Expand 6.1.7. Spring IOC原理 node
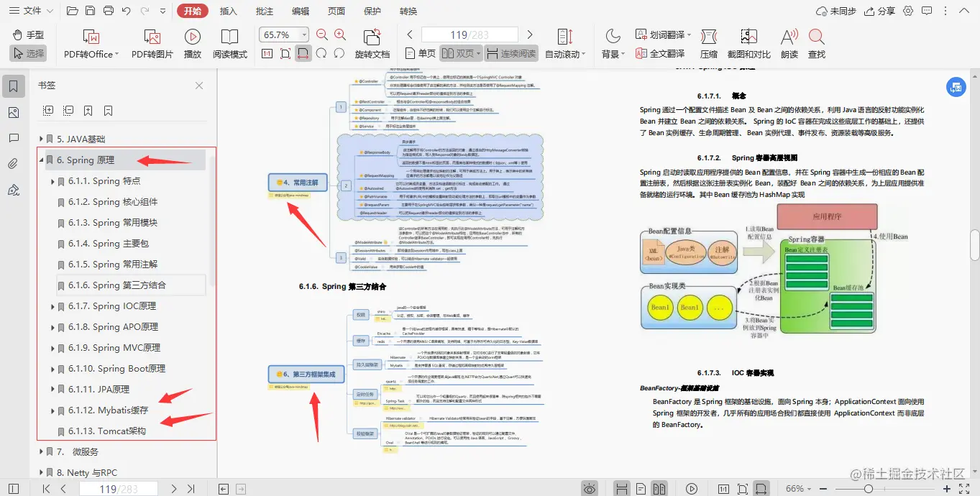This screenshot has height=496, width=980. (x=52, y=306)
